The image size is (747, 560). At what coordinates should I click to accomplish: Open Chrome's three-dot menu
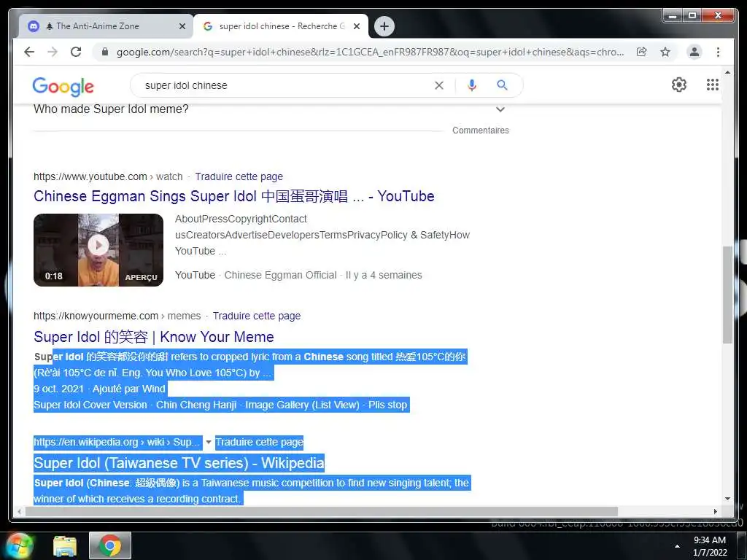pos(718,52)
